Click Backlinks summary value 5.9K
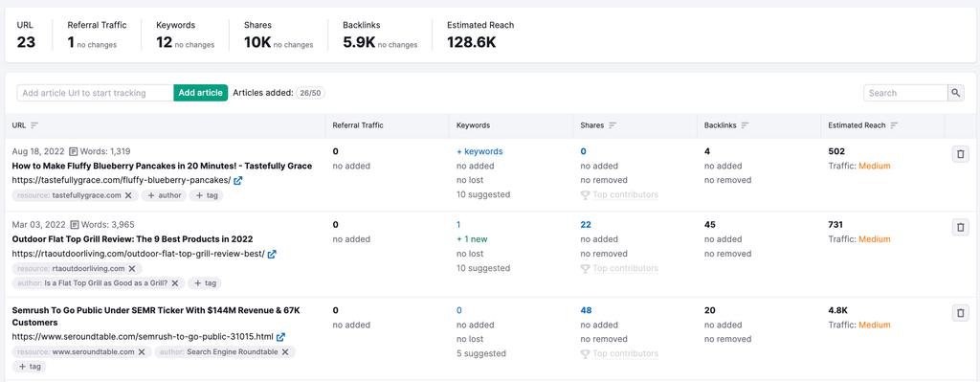This screenshot has width=980, height=382. click(359, 42)
